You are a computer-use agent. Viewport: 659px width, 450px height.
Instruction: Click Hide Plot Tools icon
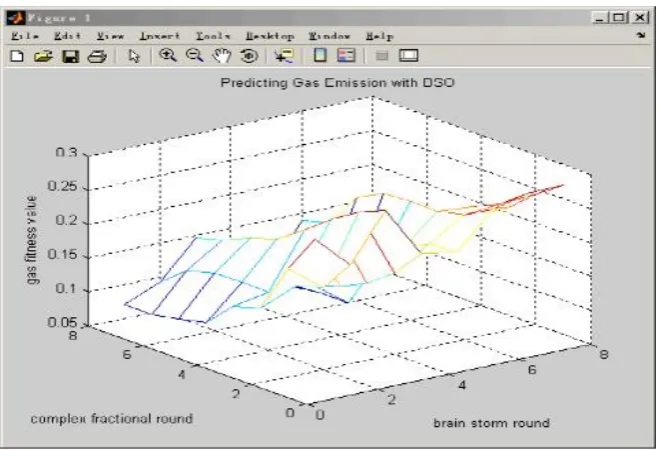(x=382, y=55)
